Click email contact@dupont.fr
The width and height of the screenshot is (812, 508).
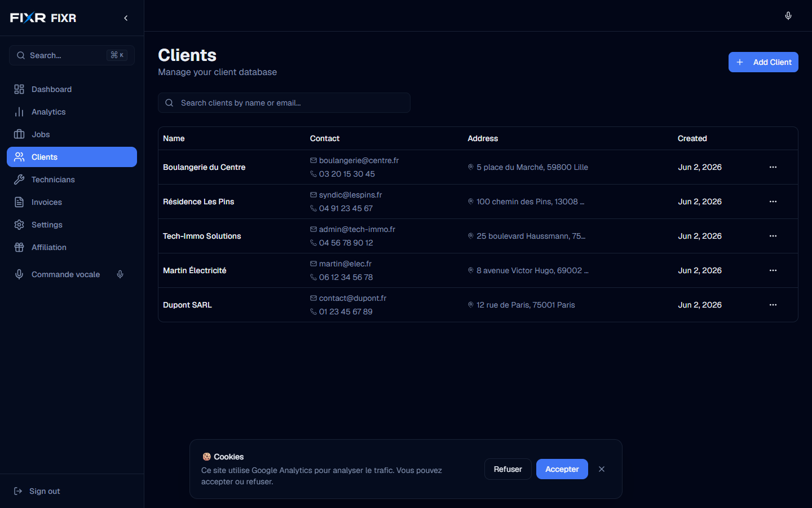click(x=352, y=298)
